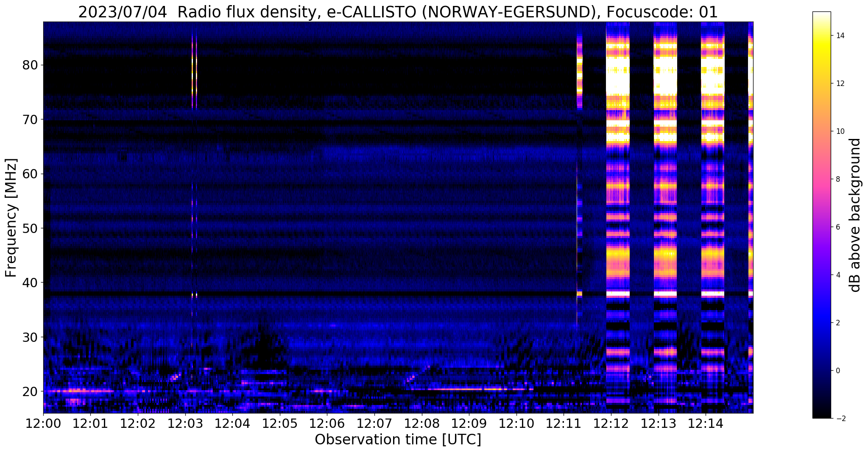Click the 12:07 time tick label

374,423
